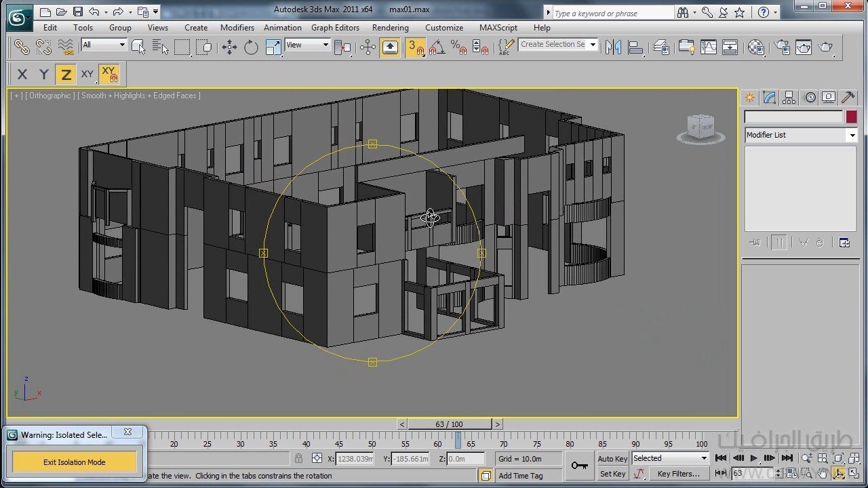Select the Select and Rotate tool
The width and height of the screenshot is (868, 488).
point(251,47)
